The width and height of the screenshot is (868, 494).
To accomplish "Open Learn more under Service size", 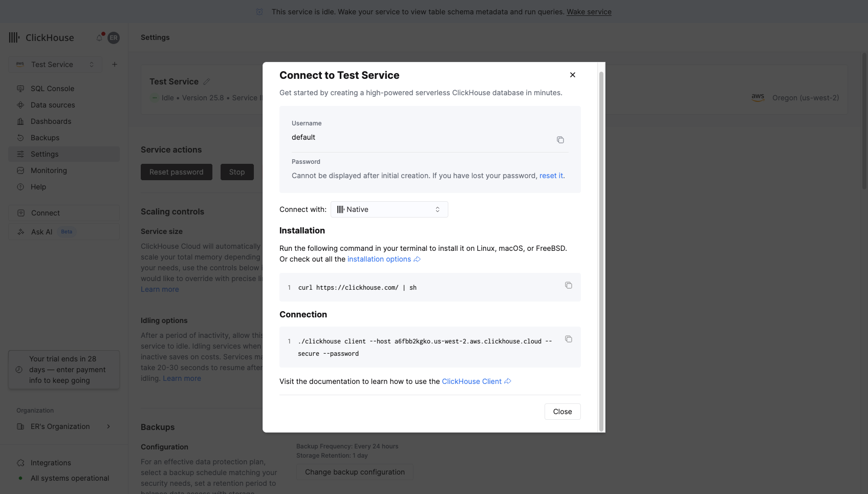I will coord(160,289).
